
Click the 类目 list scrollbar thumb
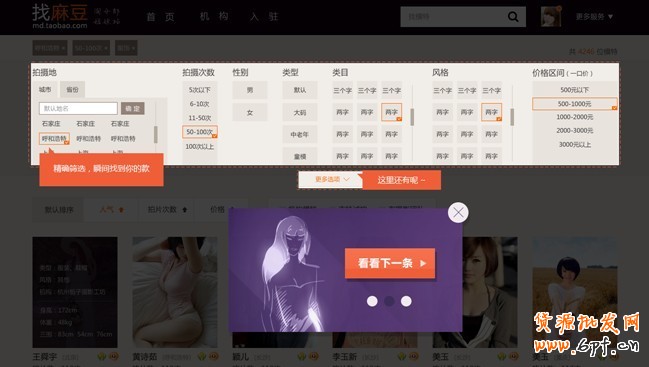(412, 117)
